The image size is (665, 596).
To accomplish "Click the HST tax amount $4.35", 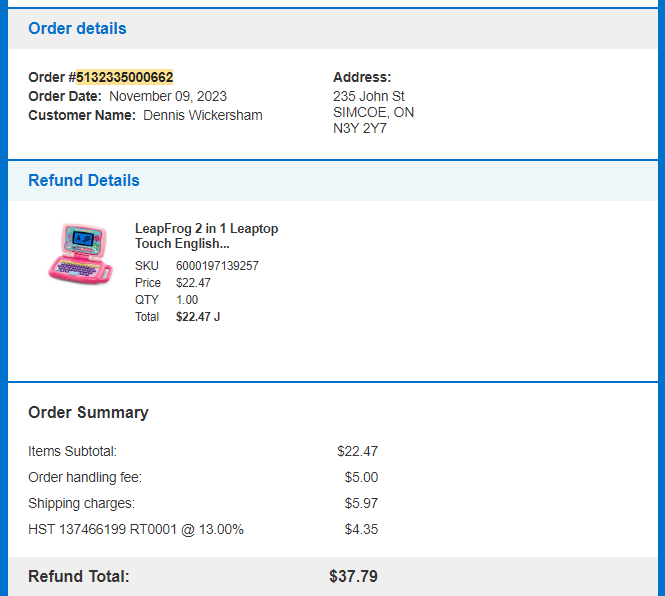I will point(361,529).
